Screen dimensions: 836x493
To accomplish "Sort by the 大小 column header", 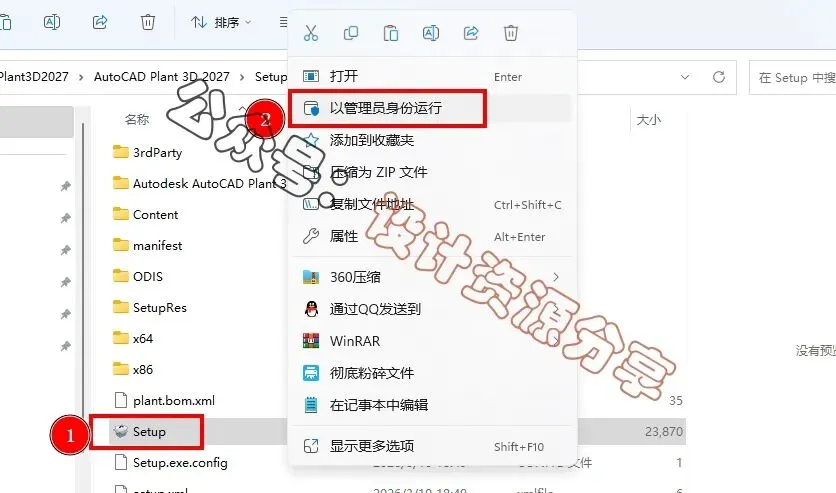I will [649, 120].
